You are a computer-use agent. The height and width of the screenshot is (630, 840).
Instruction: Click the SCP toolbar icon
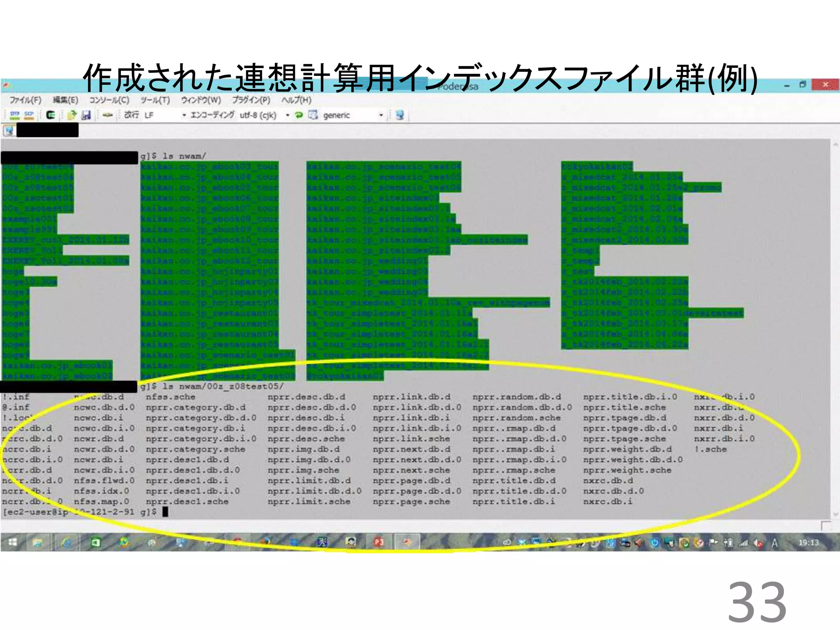coord(29,115)
